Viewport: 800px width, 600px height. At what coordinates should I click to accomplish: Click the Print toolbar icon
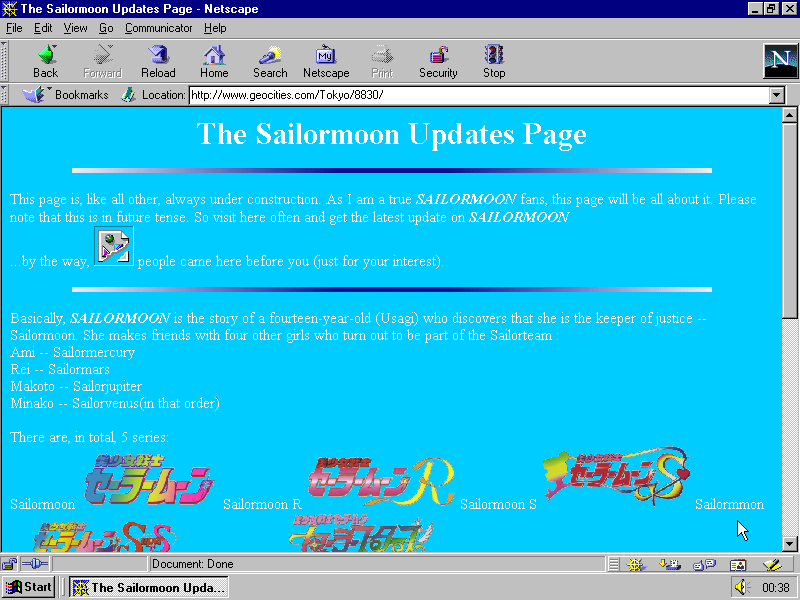[382, 61]
